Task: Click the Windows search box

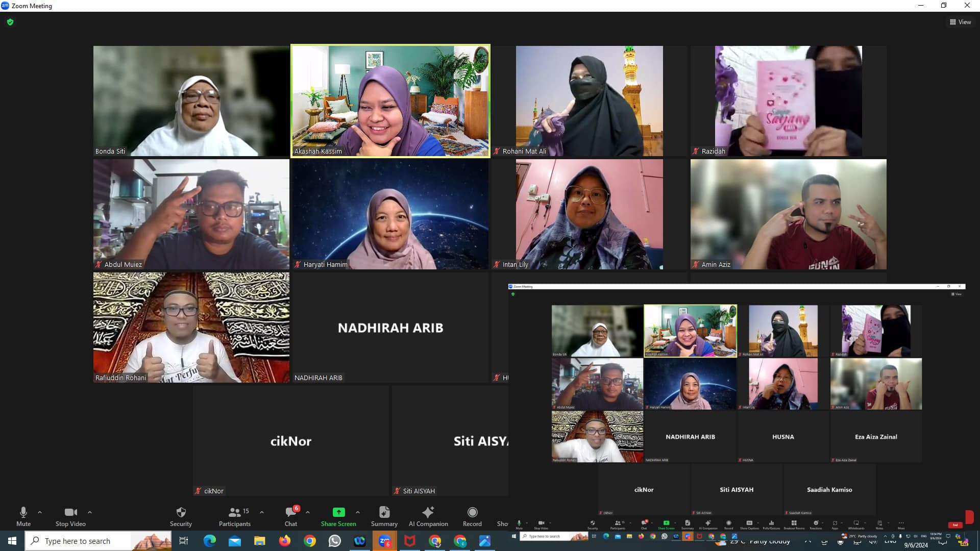Action: [87, 541]
